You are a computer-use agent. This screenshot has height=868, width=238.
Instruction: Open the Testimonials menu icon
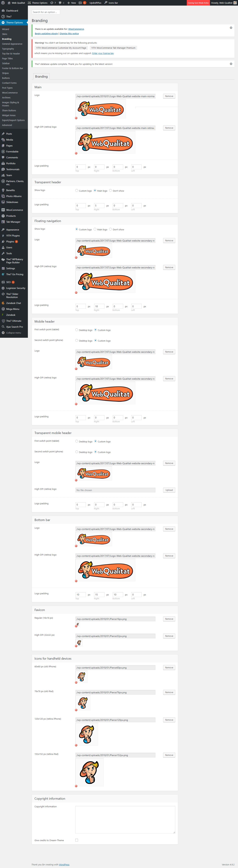point(3,169)
